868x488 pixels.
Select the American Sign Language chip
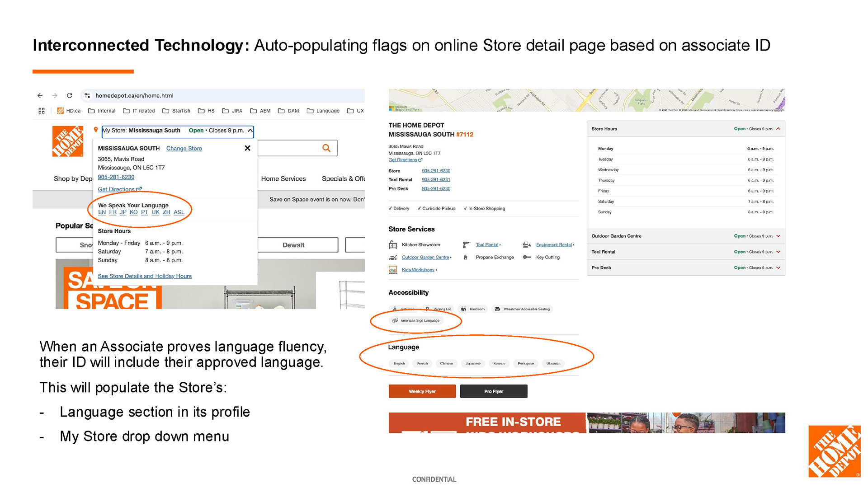point(416,321)
